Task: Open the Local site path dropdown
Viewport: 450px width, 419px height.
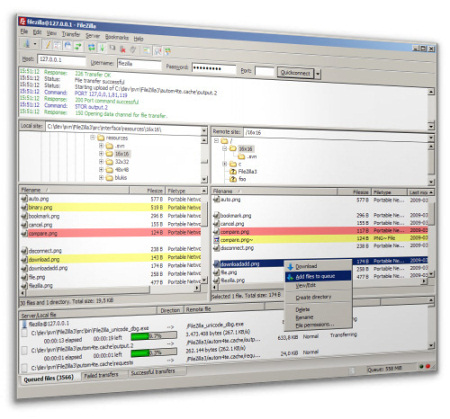Action: 204,131
